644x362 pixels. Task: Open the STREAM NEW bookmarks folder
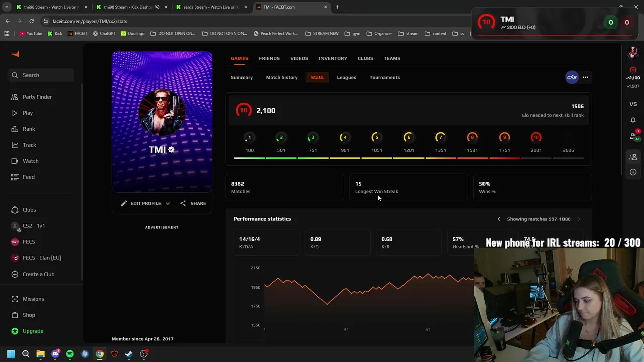coord(322,34)
